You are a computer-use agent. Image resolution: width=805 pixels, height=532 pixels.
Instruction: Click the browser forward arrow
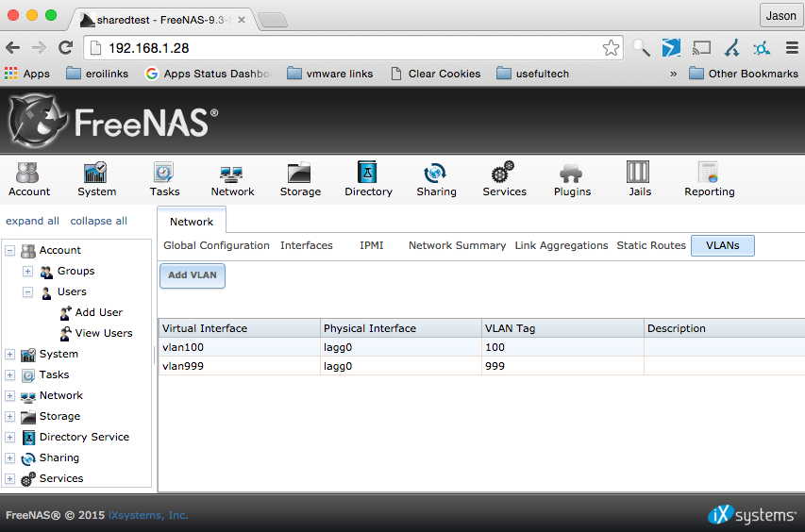(x=39, y=48)
